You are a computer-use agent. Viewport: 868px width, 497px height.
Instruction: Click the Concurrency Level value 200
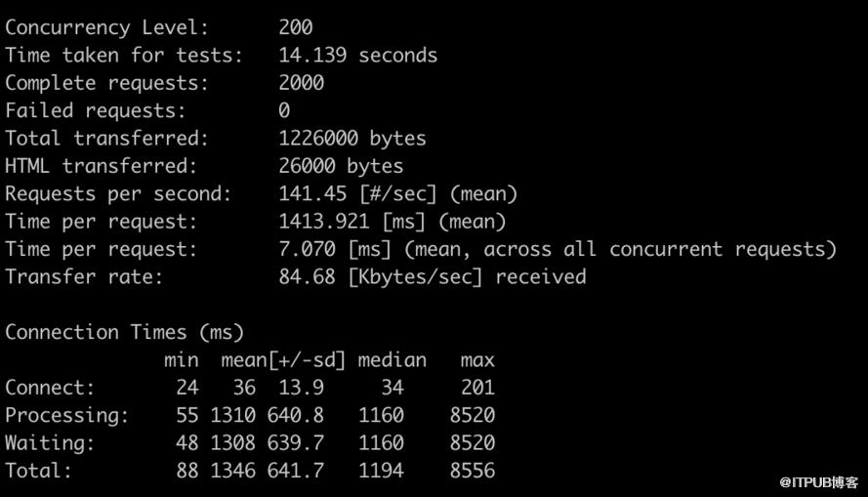296,27
